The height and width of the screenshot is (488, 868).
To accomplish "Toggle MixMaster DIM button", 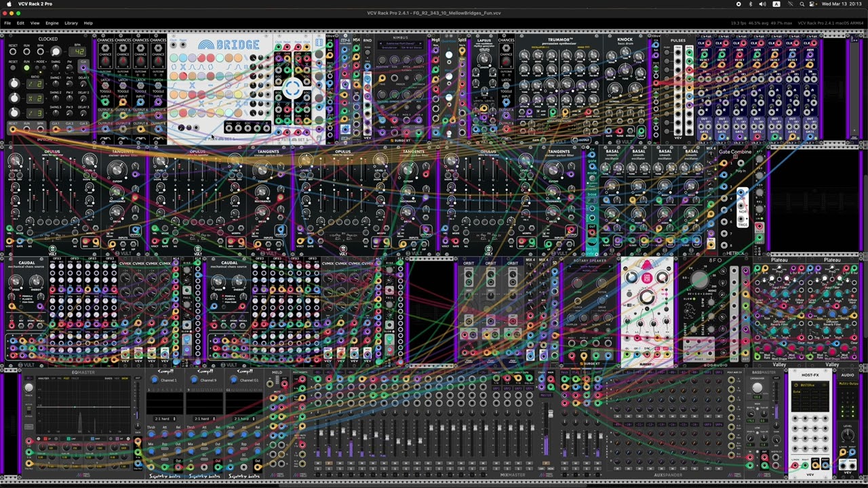I will tap(541, 468).
